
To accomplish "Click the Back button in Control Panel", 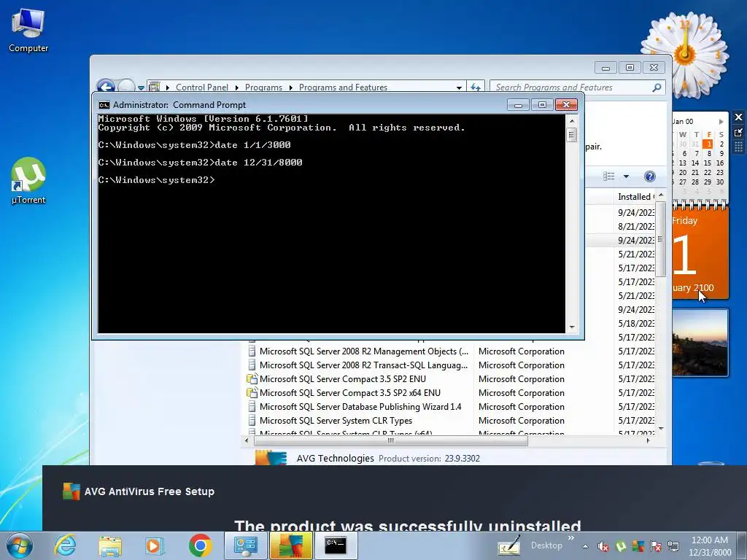I will pyautogui.click(x=106, y=86).
